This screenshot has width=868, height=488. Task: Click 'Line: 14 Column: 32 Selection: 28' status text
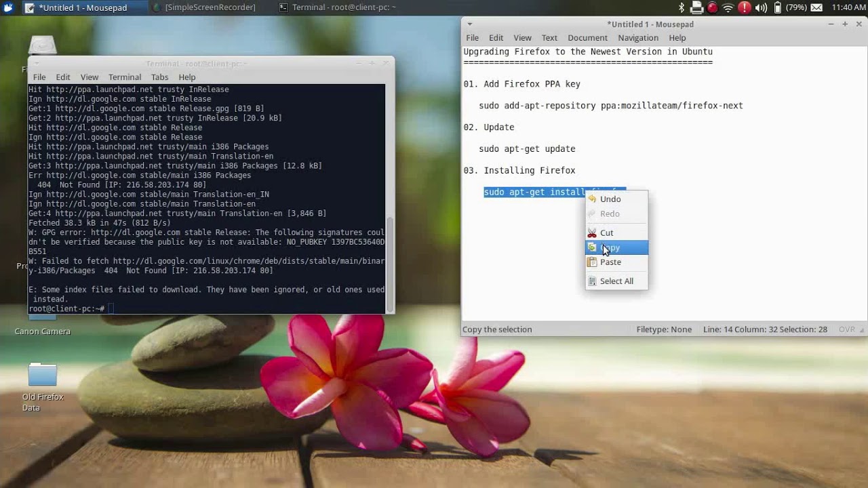765,329
